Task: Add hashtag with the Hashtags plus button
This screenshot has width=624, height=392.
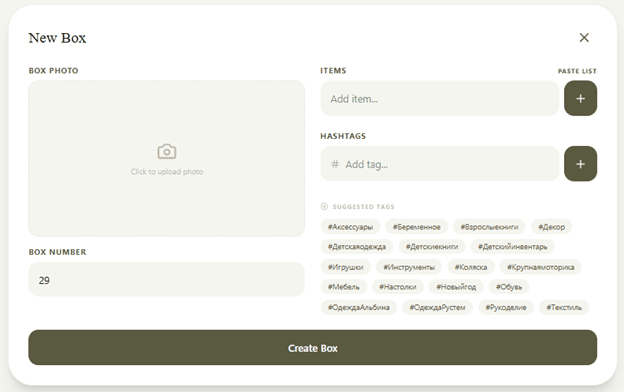Action: tap(580, 164)
